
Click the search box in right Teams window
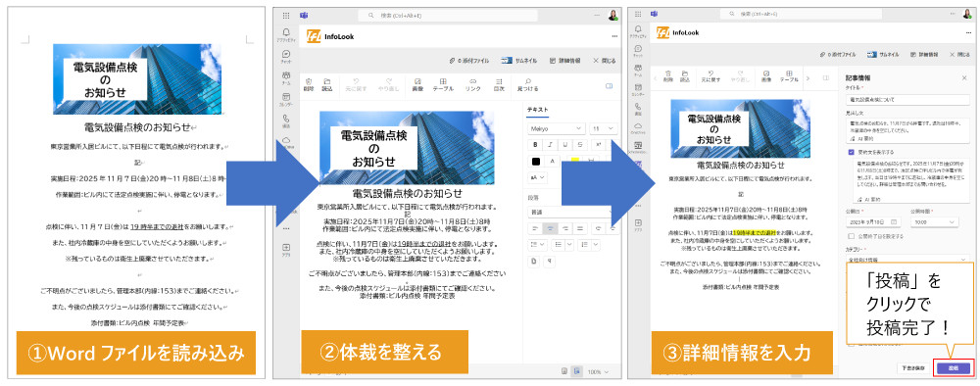pyautogui.click(x=801, y=14)
